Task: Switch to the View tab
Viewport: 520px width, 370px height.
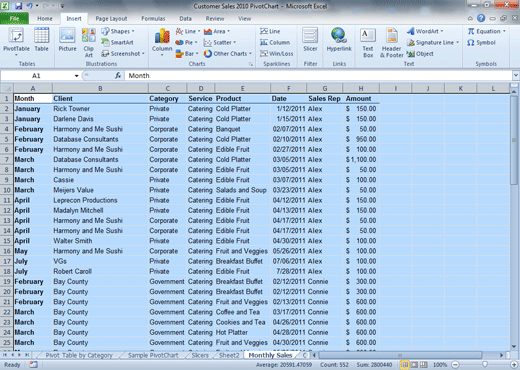Action: (x=244, y=19)
